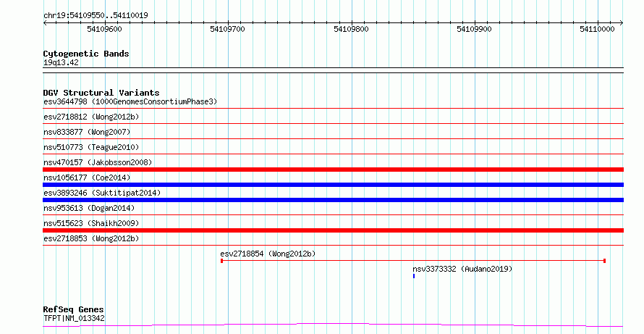Screen dimensions: 644x334
Task: Click ruler position 54109800
Action: (x=351, y=29)
